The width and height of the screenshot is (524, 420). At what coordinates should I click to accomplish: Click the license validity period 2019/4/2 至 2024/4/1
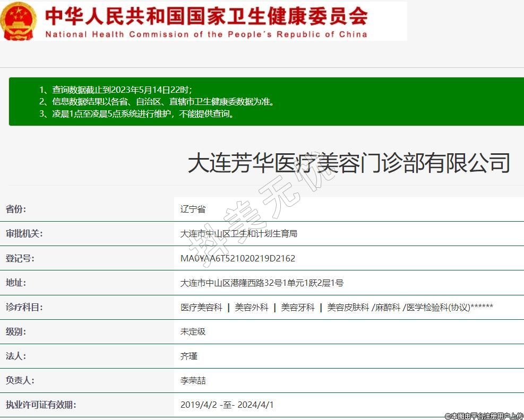(x=227, y=405)
